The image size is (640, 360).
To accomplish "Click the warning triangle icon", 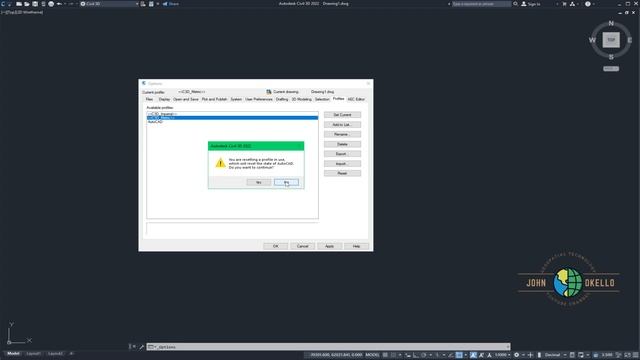I will tap(220, 163).
